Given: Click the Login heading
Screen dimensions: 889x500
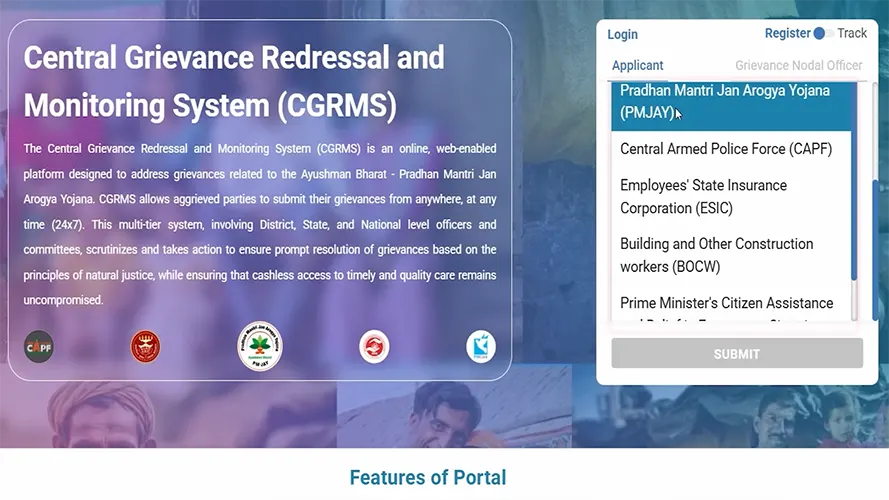Looking at the screenshot, I should pos(623,35).
